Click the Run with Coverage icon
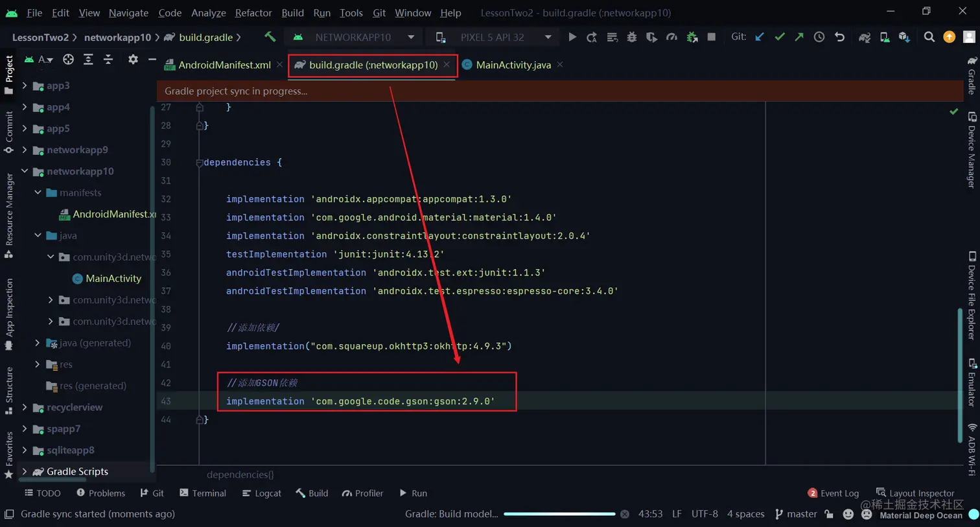The height and width of the screenshot is (527, 980). (651, 37)
